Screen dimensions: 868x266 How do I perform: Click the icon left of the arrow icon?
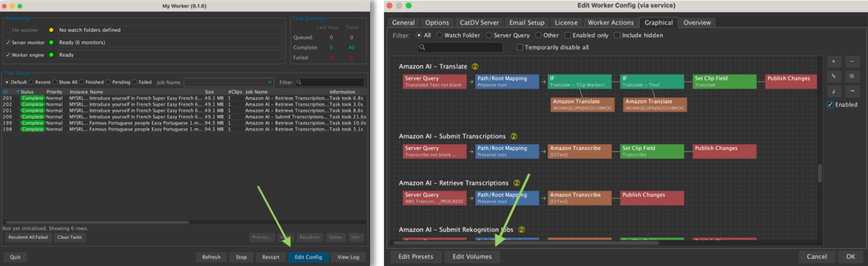834,91
